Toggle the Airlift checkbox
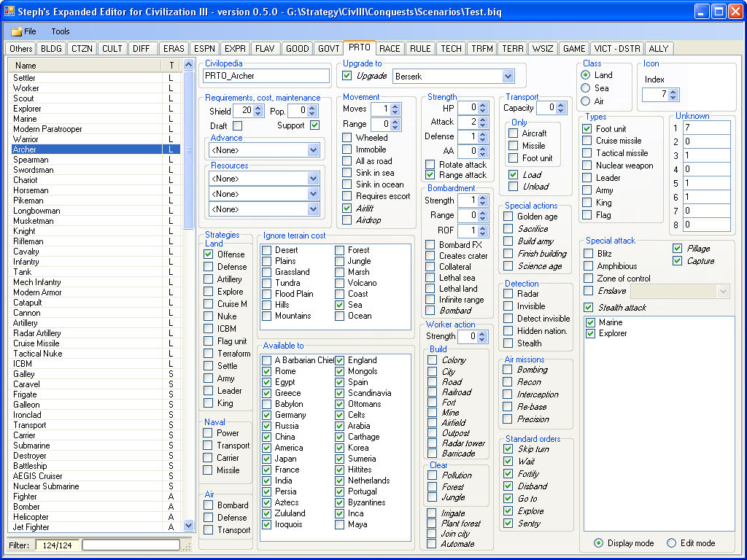 click(x=347, y=208)
